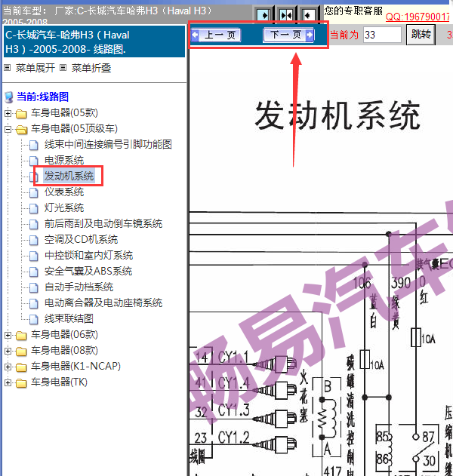Open the 安全气囊及ABS系统 diagram
This screenshot has width=453, height=476.
[88, 271]
